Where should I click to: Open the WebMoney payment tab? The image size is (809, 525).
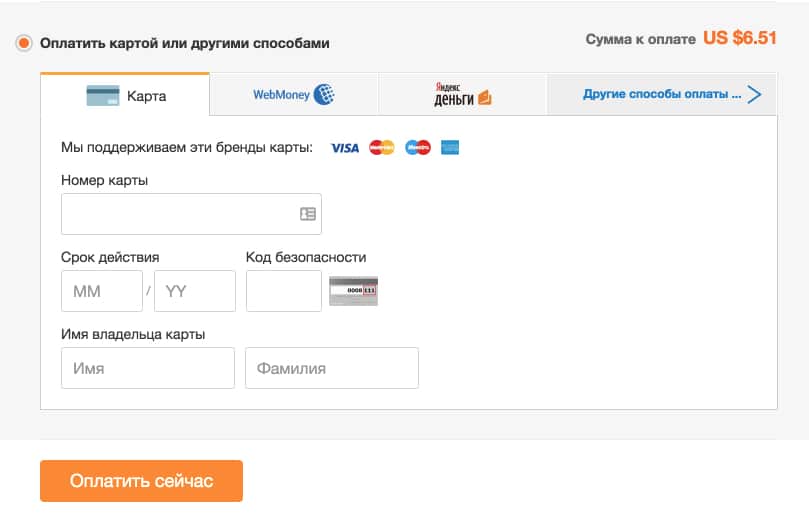pos(293,95)
